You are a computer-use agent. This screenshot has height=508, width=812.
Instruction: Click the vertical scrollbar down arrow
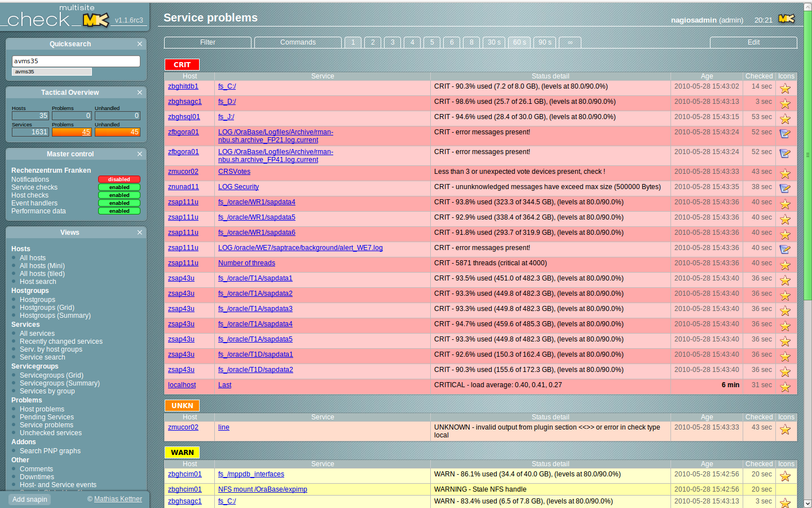click(x=807, y=503)
